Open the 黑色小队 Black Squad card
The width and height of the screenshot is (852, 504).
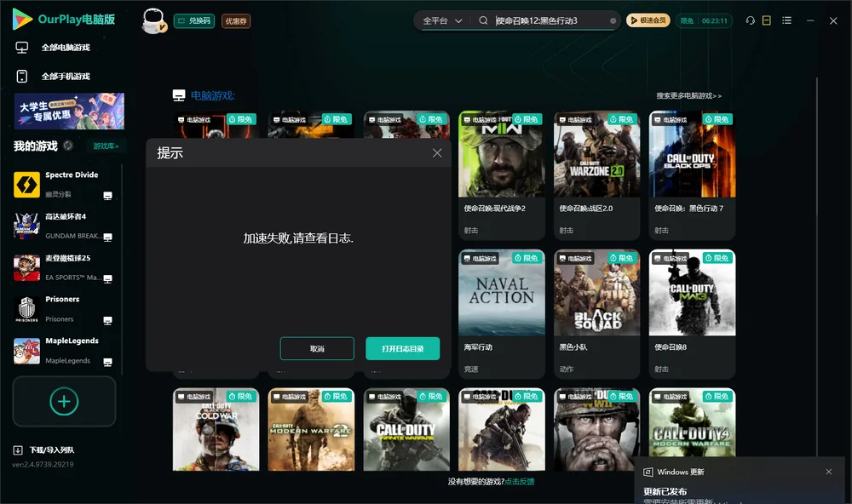(x=596, y=314)
